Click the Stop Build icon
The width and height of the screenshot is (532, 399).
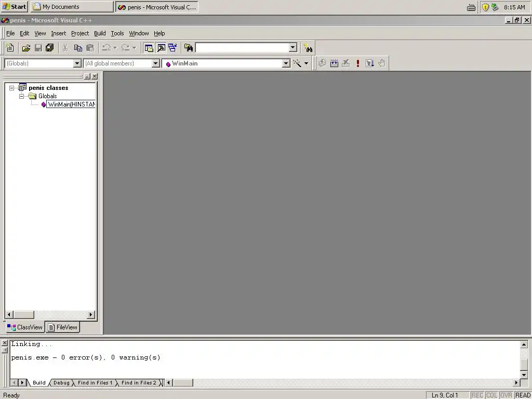(345, 63)
